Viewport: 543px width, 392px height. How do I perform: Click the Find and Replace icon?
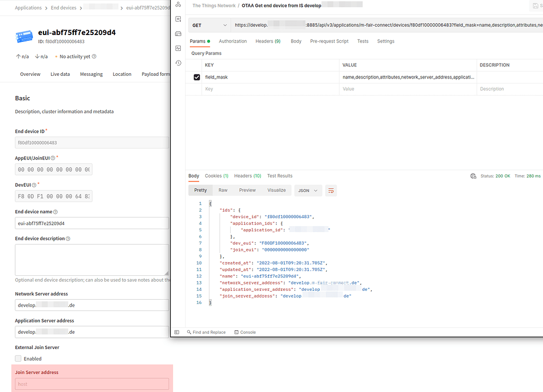coord(188,332)
